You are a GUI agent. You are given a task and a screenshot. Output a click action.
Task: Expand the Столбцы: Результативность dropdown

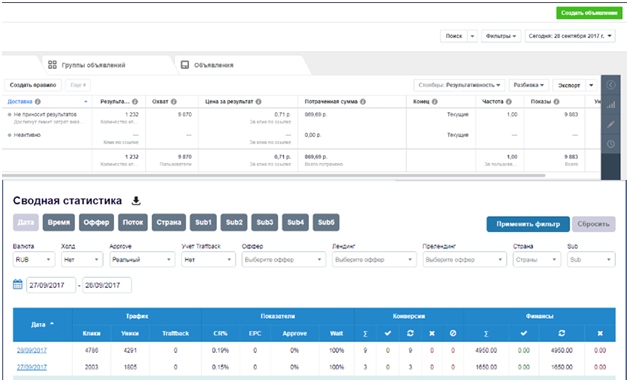point(459,85)
